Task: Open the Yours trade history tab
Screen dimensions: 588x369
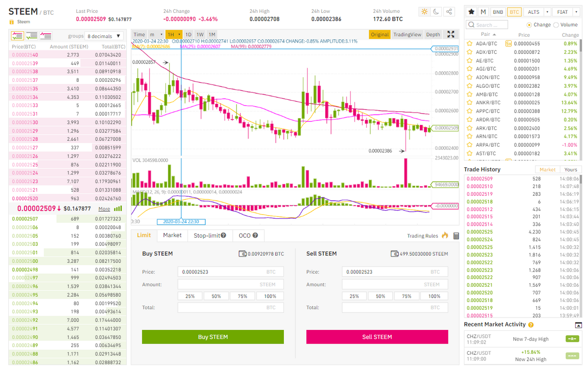Action: coord(571,170)
